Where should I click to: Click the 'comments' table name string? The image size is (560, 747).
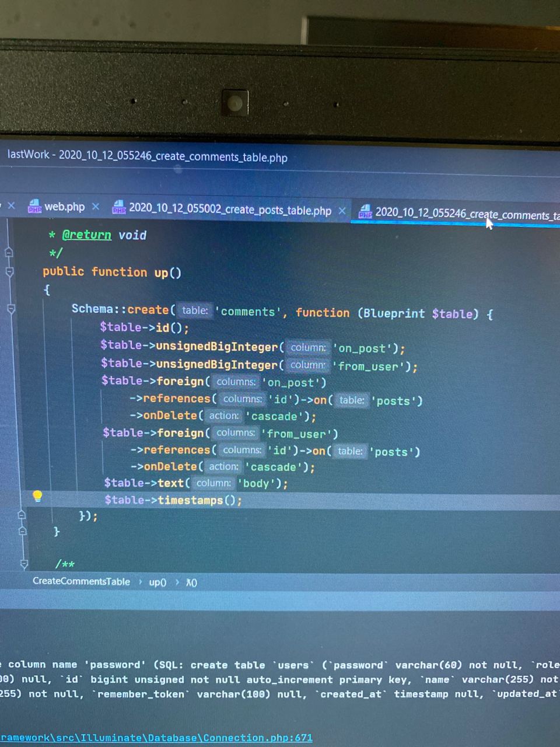pyautogui.click(x=248, y=312)
